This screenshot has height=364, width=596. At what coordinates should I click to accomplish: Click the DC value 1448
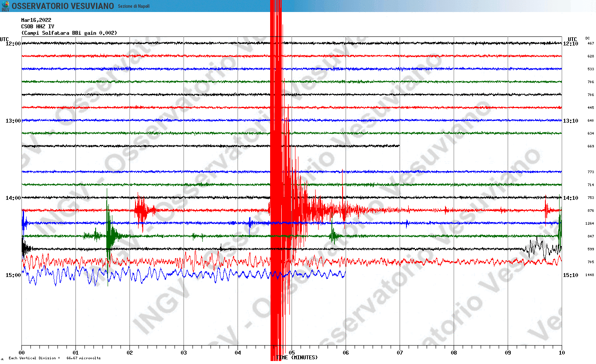[590, 275]
